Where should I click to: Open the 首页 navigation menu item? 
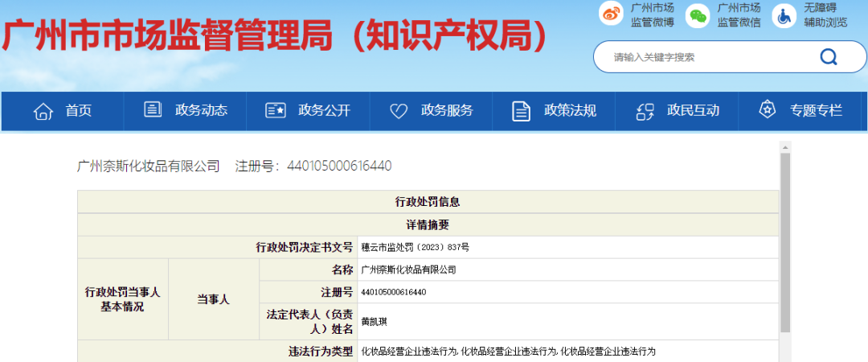click(x=79, y=111)
